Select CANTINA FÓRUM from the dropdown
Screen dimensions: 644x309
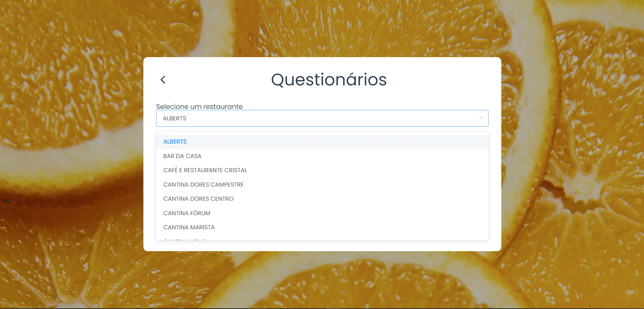tap(322, 213)
